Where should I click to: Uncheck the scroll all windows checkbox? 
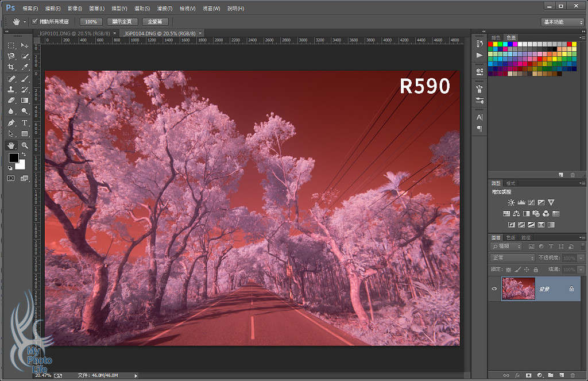35,22
